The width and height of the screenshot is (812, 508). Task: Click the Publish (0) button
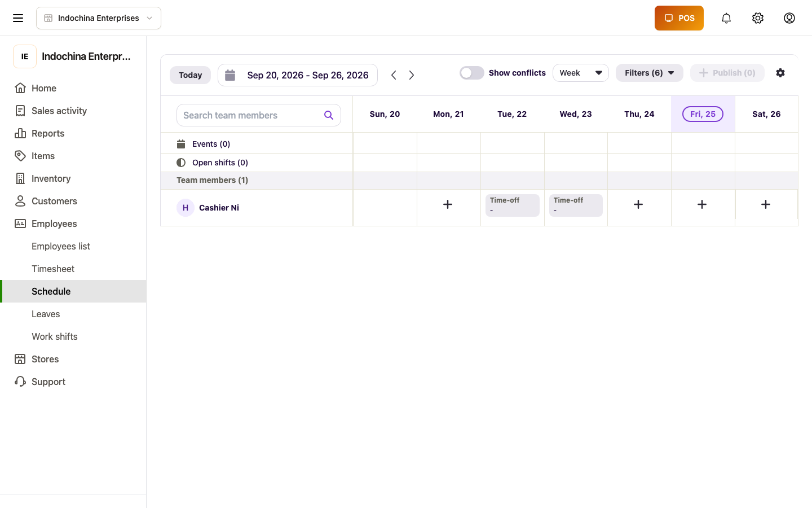click(x=727, y=73)
